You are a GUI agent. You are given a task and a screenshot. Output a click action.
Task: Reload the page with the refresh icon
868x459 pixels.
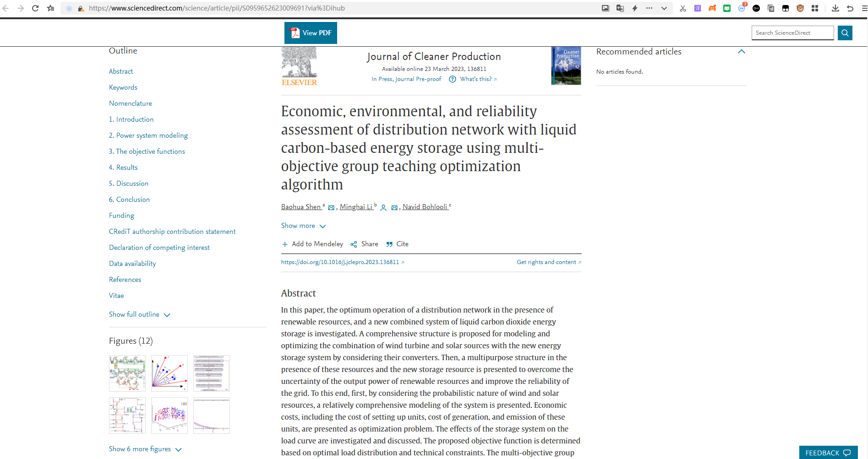coord(35,8)
